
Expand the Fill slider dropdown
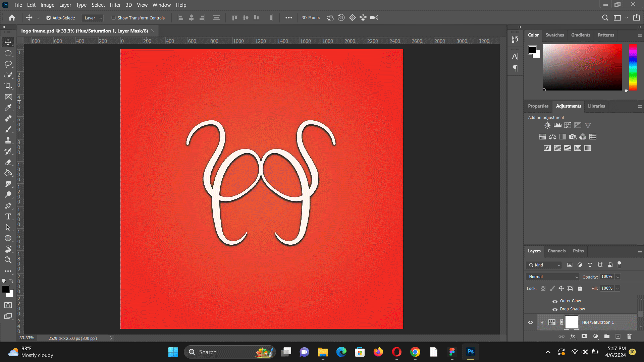[618, 289]
